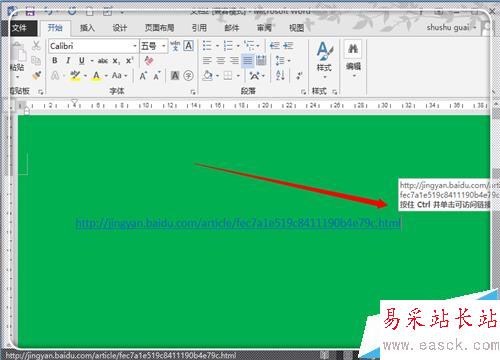Open the font color dropdown arrow
This screenshot has height=360, width=500.
click(106, 76)
